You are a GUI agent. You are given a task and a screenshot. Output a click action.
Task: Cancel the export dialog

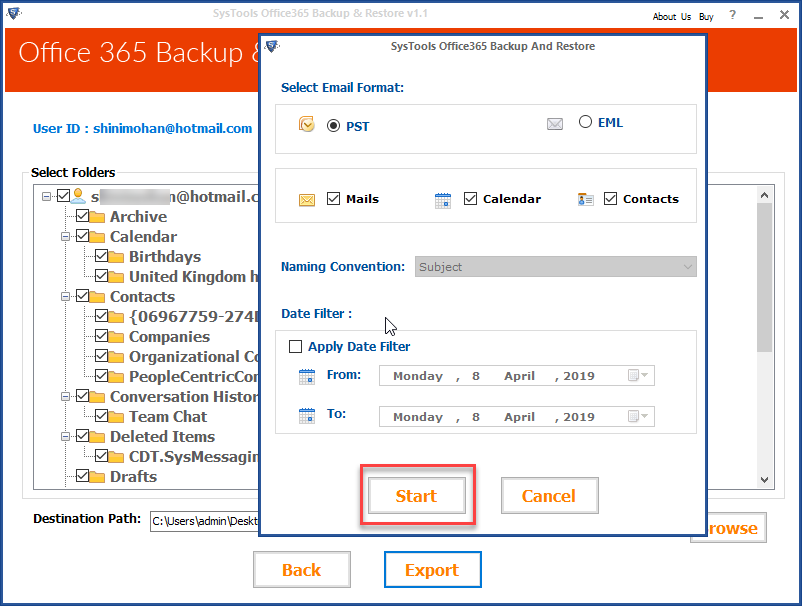[x=549, y=494]
